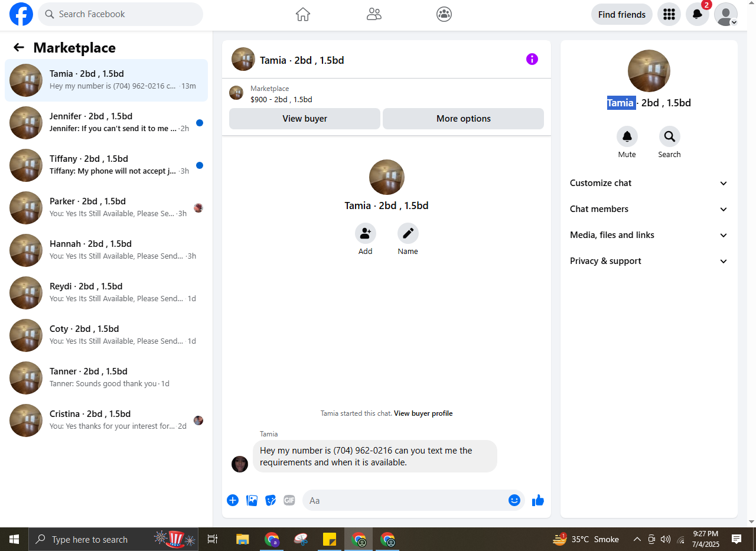Screen dimensions: 756x551
Task: Click the View buyer button
Action: [305, 119]
